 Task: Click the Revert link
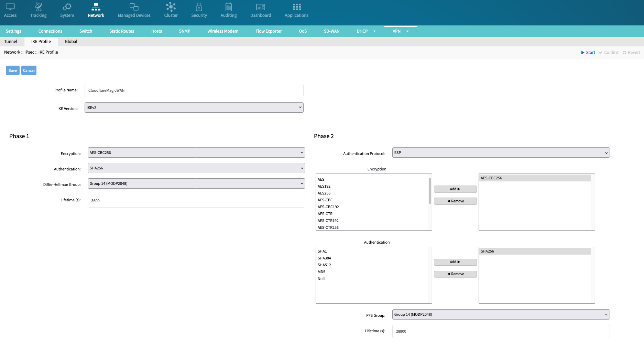pos(631,53)
